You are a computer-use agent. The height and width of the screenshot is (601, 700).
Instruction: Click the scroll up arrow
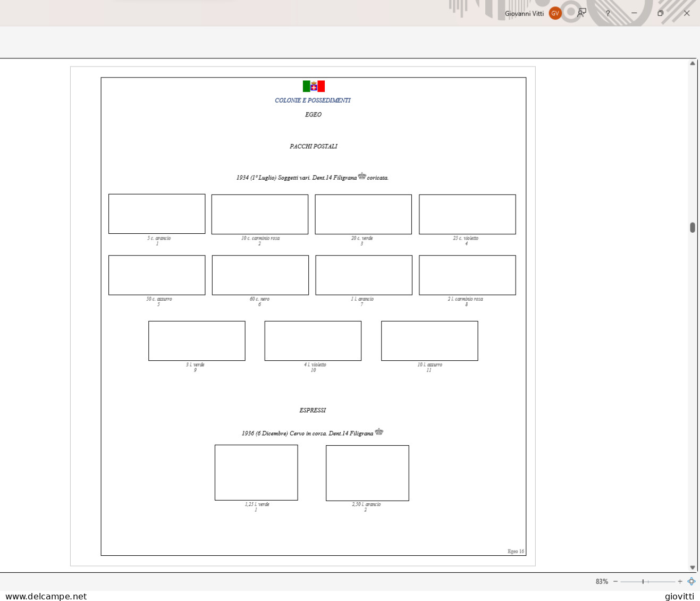[693, 63]
